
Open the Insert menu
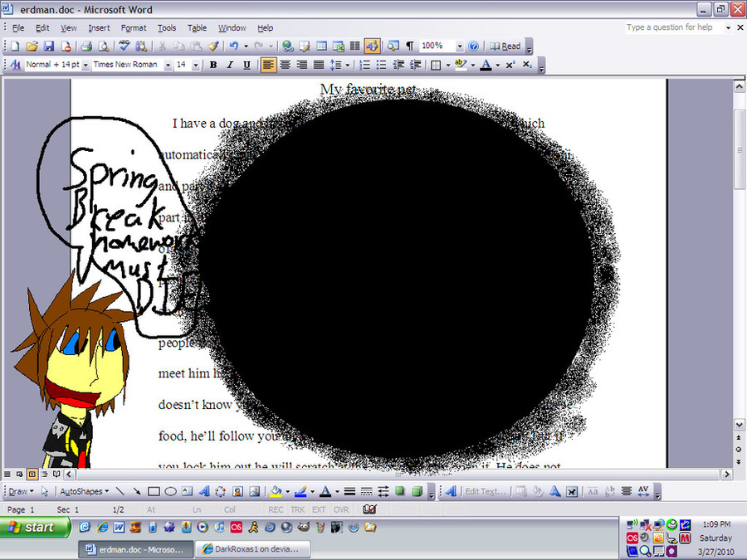[99, 28]
